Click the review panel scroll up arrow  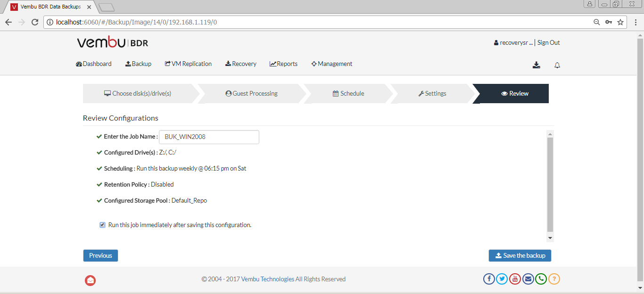pos(550,134)
